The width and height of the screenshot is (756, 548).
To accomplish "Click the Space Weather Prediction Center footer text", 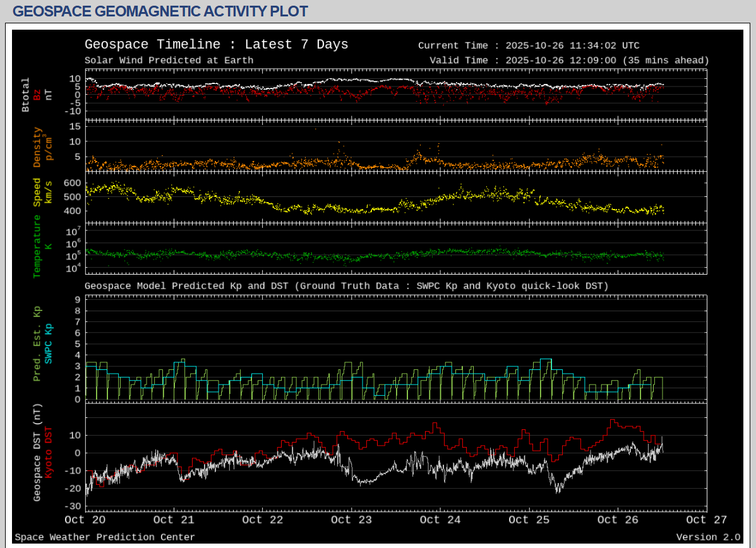I will (x=105, y=537).
